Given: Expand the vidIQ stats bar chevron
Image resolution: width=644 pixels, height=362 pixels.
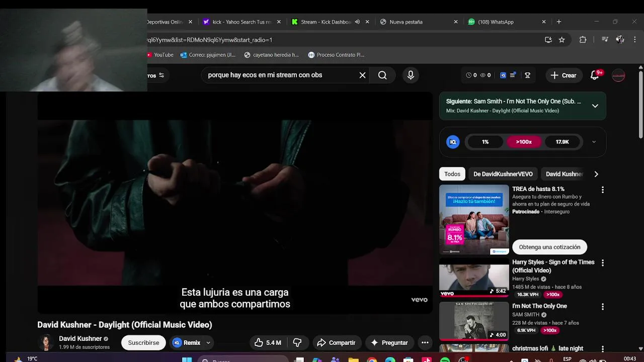Looking at the screenshot, I should (x=594, y=142).
